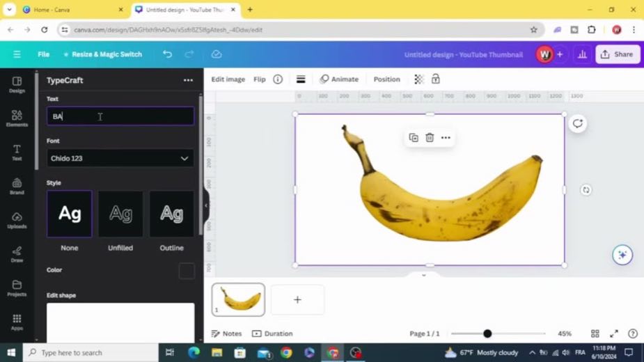644x362 pixels.
Task: Open the TypeCraft color swatch
Action: click(187, 271)
